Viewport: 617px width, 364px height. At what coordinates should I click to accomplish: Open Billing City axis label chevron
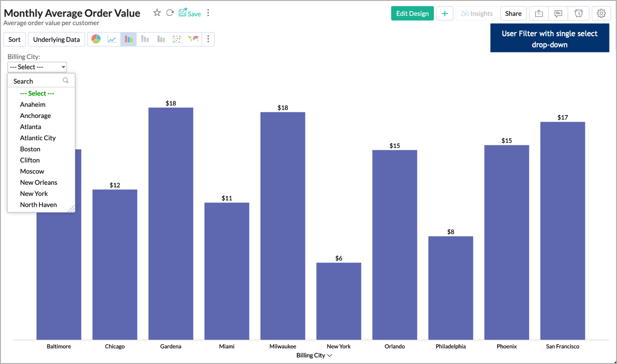(330, 356)
